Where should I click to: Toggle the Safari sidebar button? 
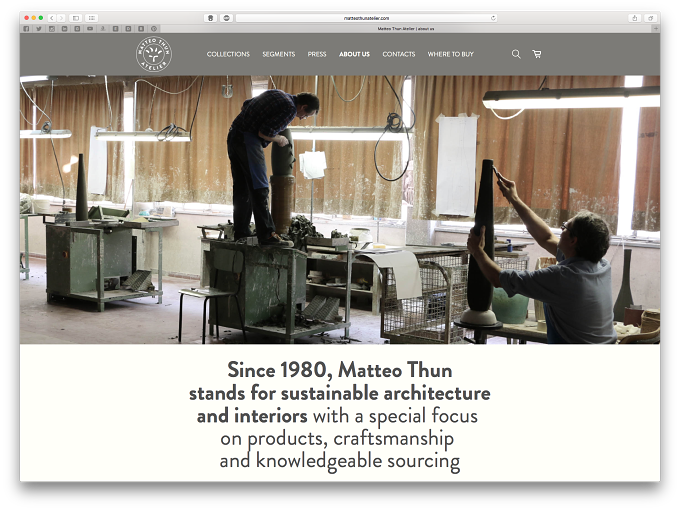(75, 18)
